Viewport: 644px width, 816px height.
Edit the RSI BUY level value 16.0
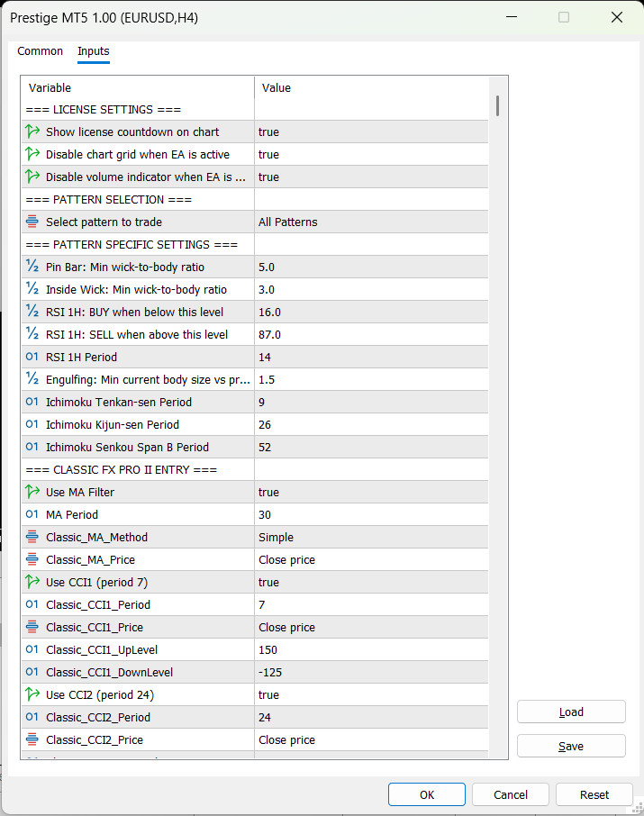click(371, 312)
